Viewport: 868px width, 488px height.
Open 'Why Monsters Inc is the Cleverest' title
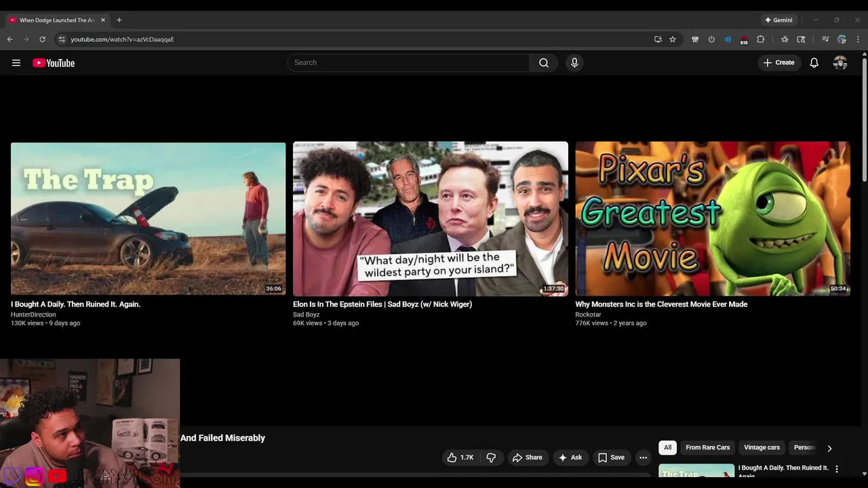tap(661, 304)
